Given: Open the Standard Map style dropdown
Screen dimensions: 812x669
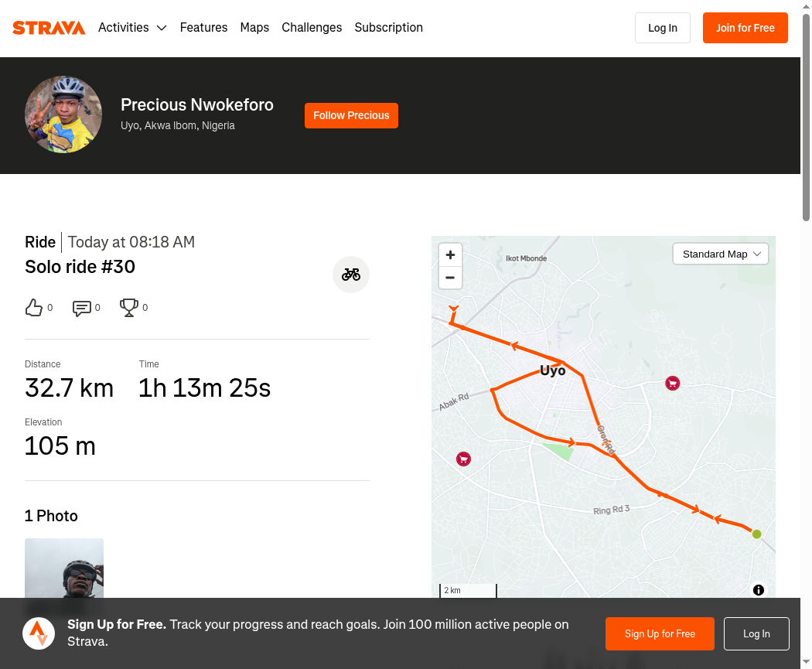Looking at the screenshot, I should point(720,254).
